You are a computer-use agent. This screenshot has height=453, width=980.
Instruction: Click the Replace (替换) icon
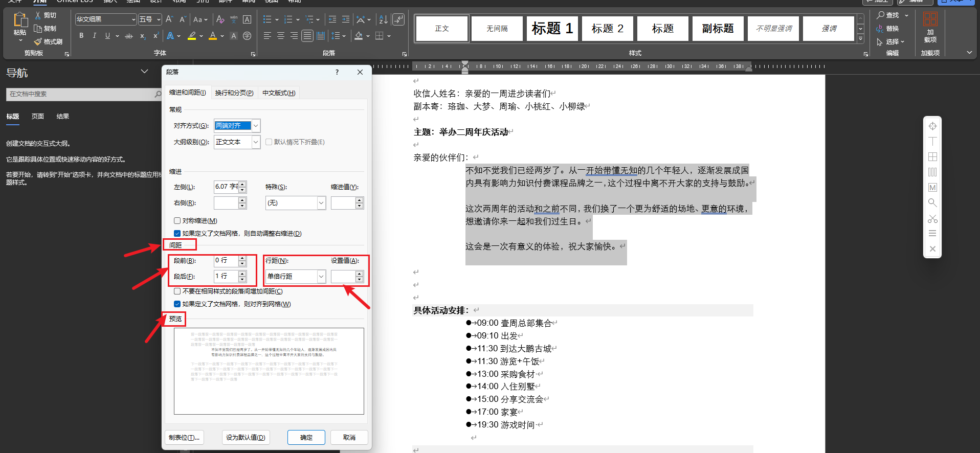(880, 29)
